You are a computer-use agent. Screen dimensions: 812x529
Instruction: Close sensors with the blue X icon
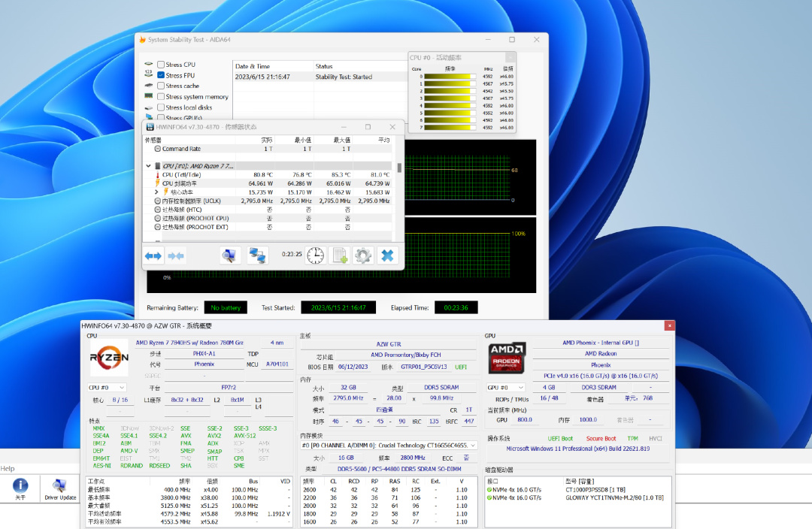click(x=387, y=255)
